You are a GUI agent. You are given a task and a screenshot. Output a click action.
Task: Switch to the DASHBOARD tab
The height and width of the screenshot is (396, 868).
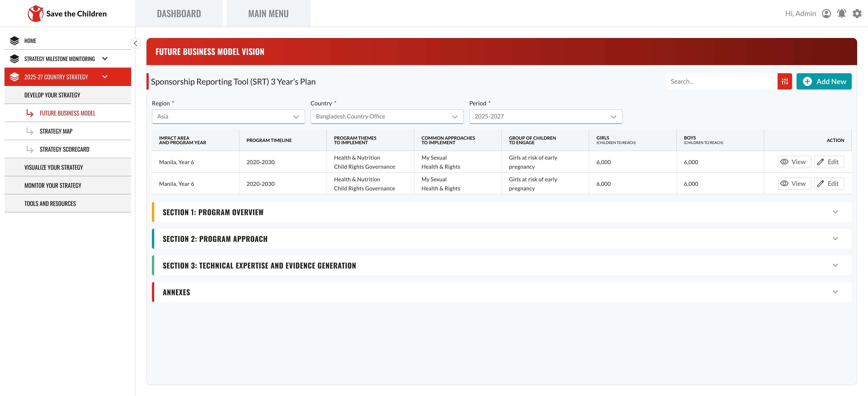pos(179,14)
